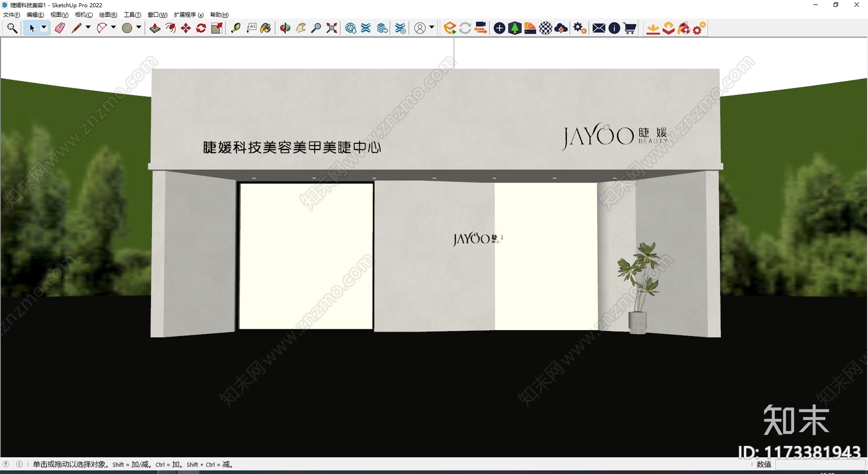Screen dimensions: 868x474
Task: Select the Text label tool
Action: [x=251, y=28]
